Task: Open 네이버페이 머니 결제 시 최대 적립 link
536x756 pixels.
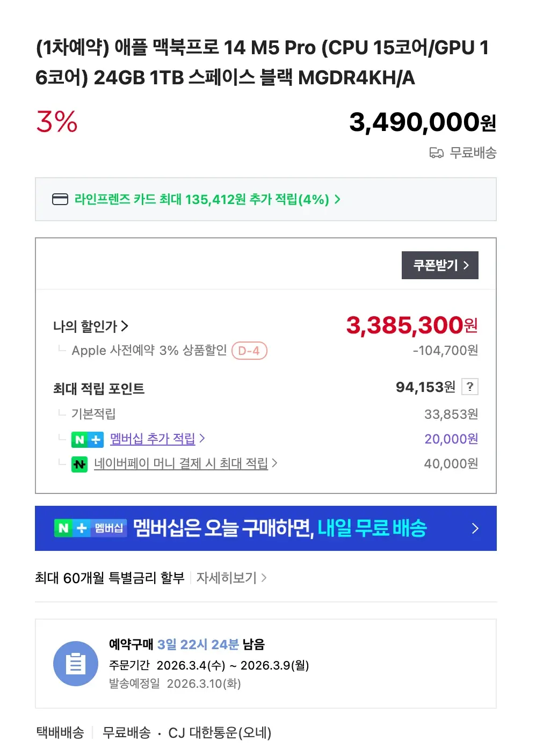Action: [181, 463]
